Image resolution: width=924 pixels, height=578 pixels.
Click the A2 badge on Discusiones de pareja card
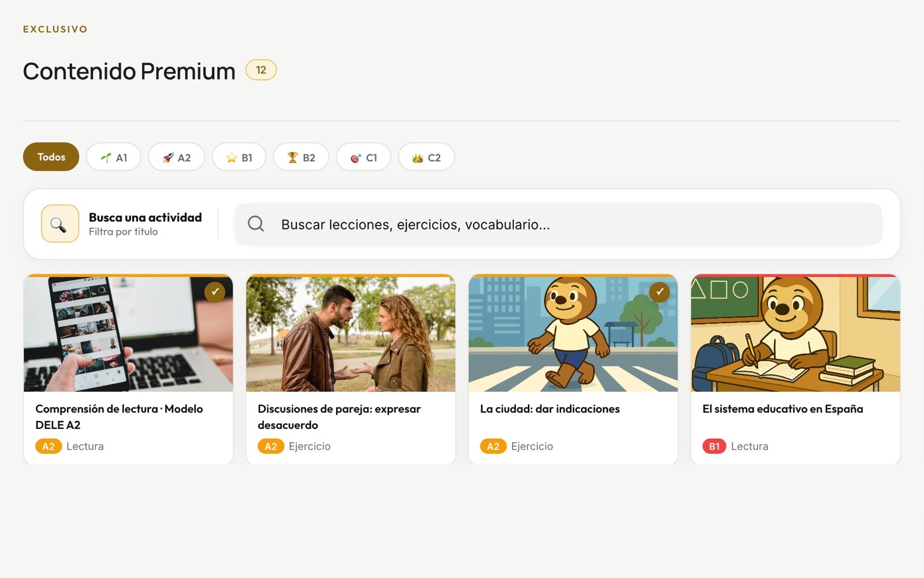[271, 446]
